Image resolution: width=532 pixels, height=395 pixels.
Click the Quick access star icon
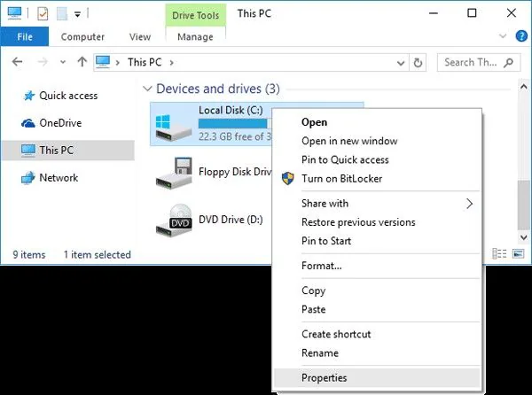point(29,96)
